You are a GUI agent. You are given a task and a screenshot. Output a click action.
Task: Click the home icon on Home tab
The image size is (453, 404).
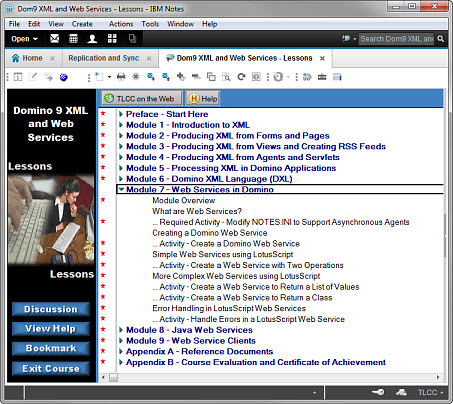coord(16,58)
